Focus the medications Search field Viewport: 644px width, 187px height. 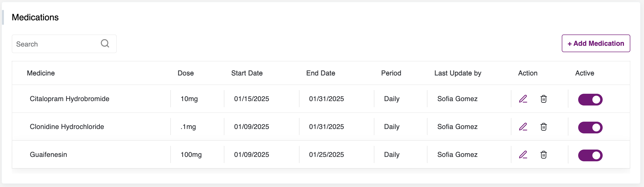click(x=56, y=44)
